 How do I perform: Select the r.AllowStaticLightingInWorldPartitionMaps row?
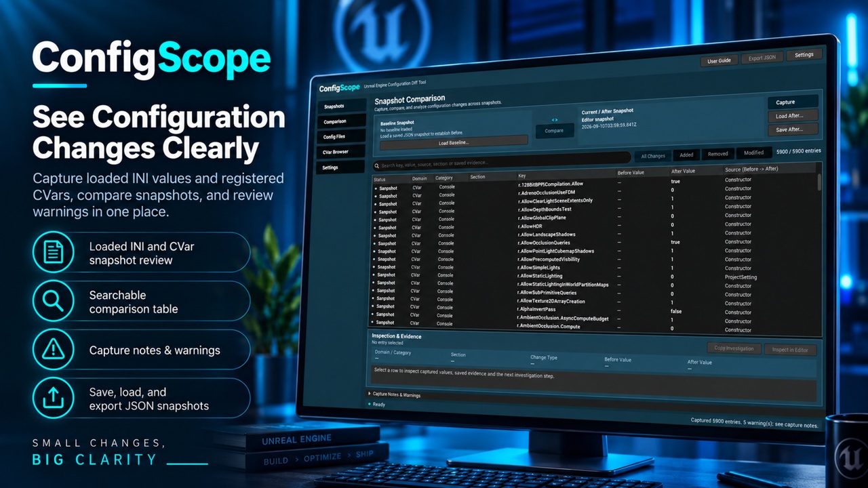pos(595,285)
